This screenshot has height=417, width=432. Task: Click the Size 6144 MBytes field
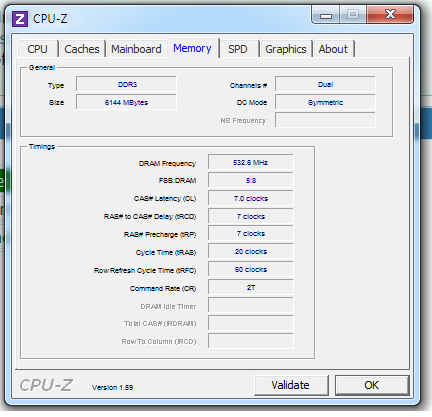[126, 102]
